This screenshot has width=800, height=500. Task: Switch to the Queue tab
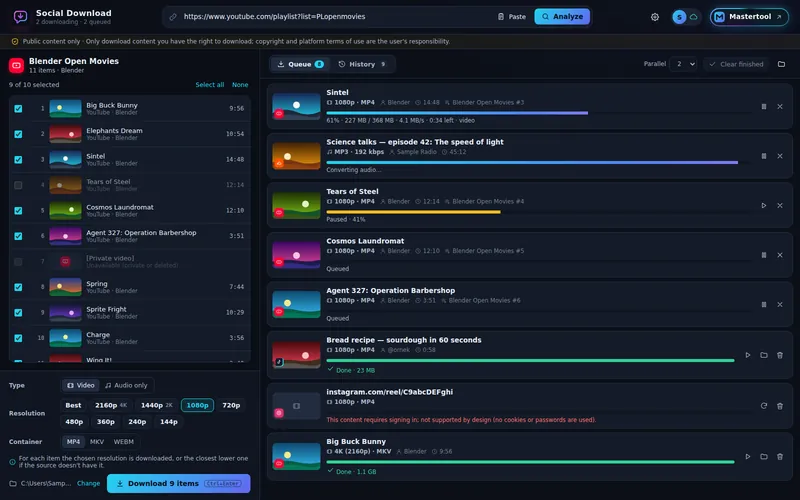pyautogui.click(x=300, y=64)
